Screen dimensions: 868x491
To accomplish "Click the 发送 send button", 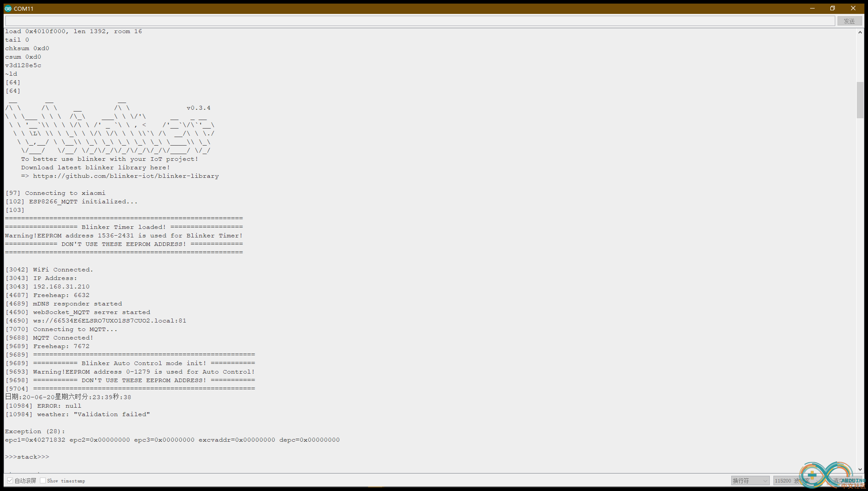I will [x=849, y=21].
